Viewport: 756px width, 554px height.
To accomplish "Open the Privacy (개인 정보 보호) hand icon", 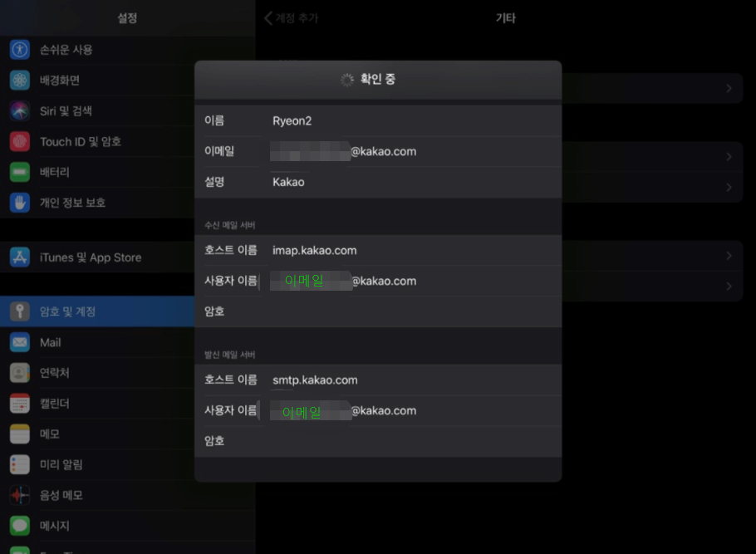I will tap(20, 203).
